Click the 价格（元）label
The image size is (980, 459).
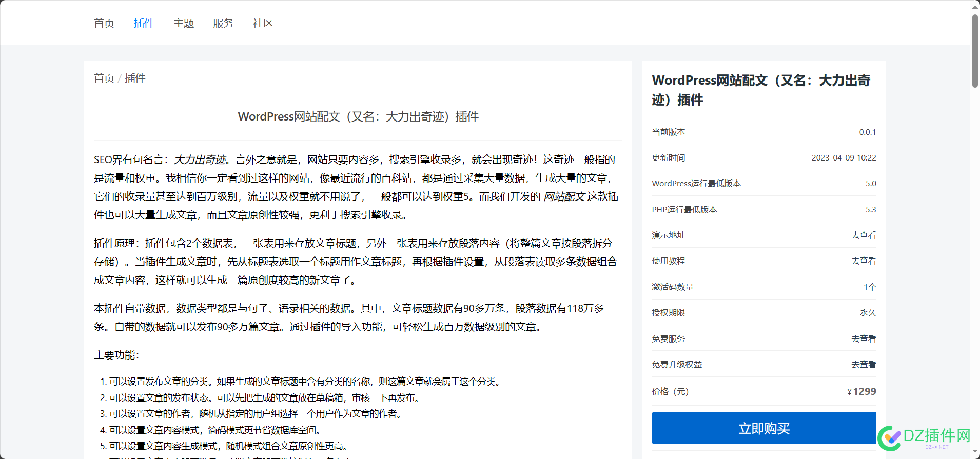tap(671, 391)
